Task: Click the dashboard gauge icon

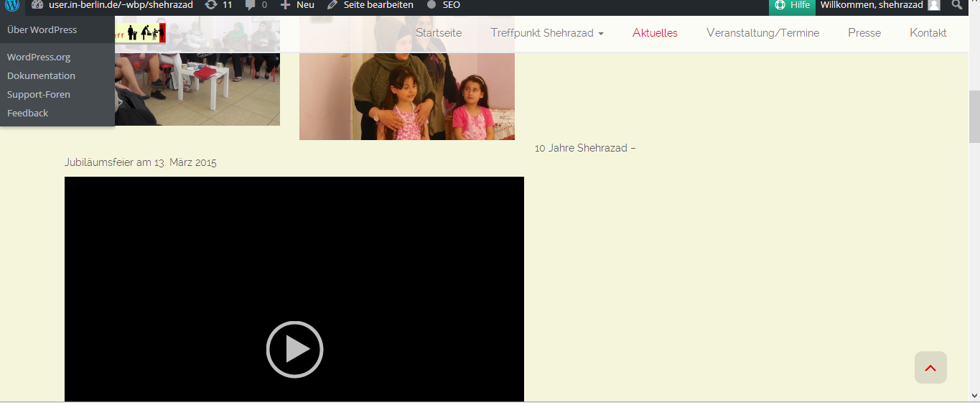Action: [x=37, y=5]
